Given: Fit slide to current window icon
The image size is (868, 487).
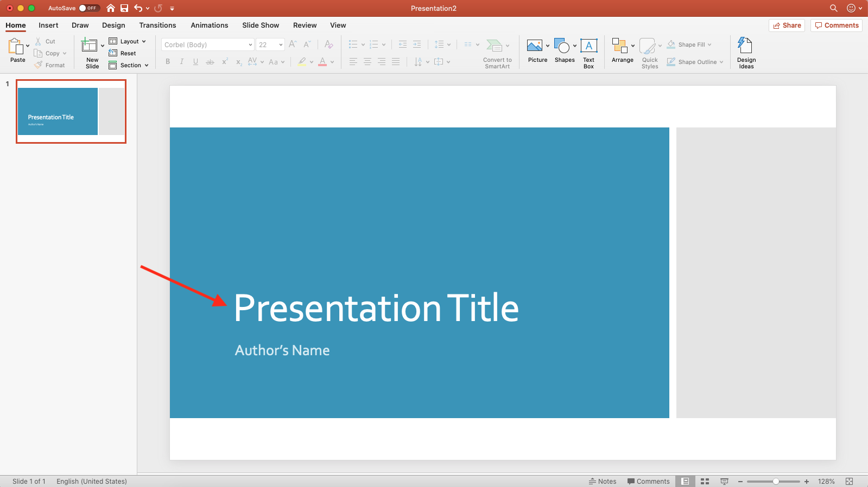Looking at the screenshot, I should click(x=850, y=481).
